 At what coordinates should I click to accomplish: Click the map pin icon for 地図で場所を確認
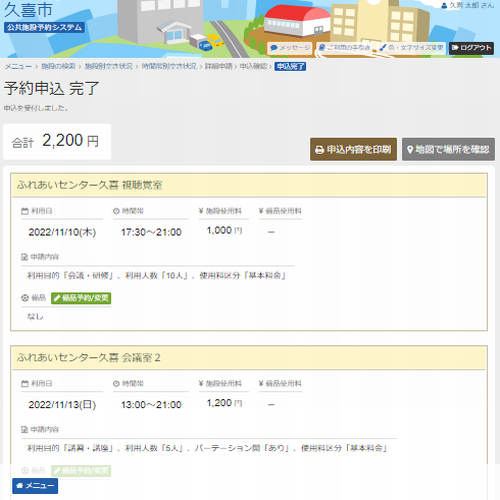[410, 150]
